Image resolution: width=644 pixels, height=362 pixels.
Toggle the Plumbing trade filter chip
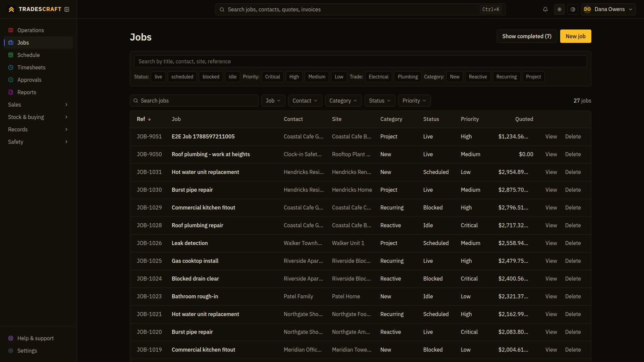[x=408, y=77]
